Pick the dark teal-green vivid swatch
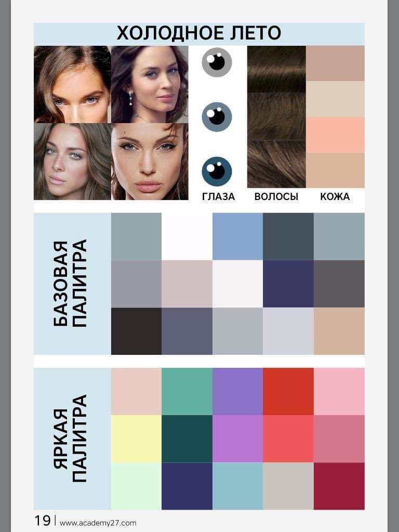This screenshot has width=399, height=532. 187,439
